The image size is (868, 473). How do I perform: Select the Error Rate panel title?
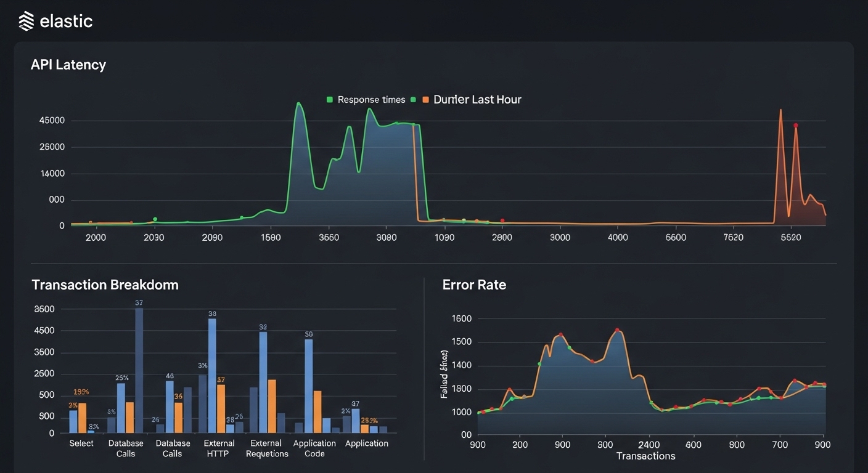[x=473, y=285]
